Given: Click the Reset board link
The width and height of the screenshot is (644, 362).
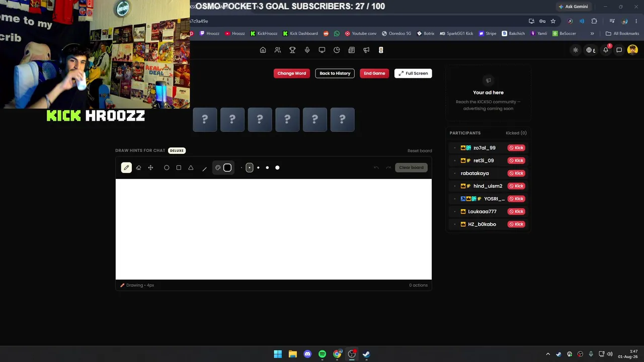Looking at the screenshot, I should (420, 151).
